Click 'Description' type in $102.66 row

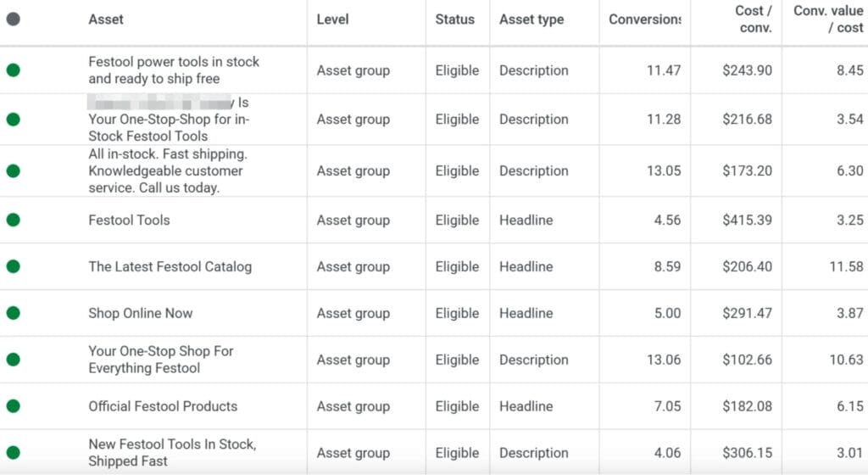[534, 360]
